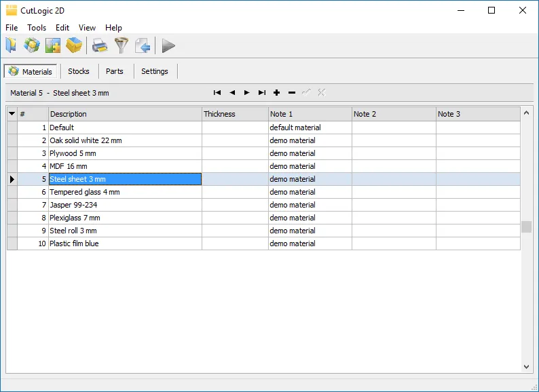Jump to last record in navigator
This screenshot has width=539, height=392.
point(262,93)
